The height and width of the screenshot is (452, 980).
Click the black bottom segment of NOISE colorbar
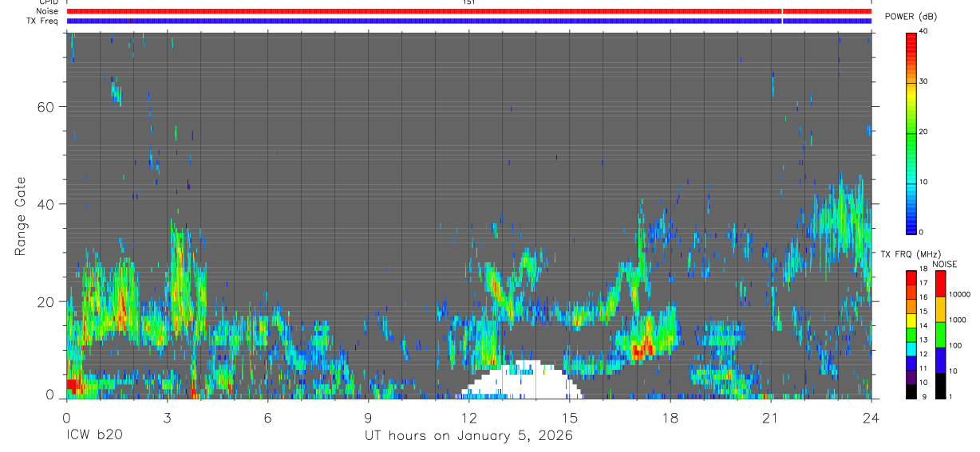940,386
